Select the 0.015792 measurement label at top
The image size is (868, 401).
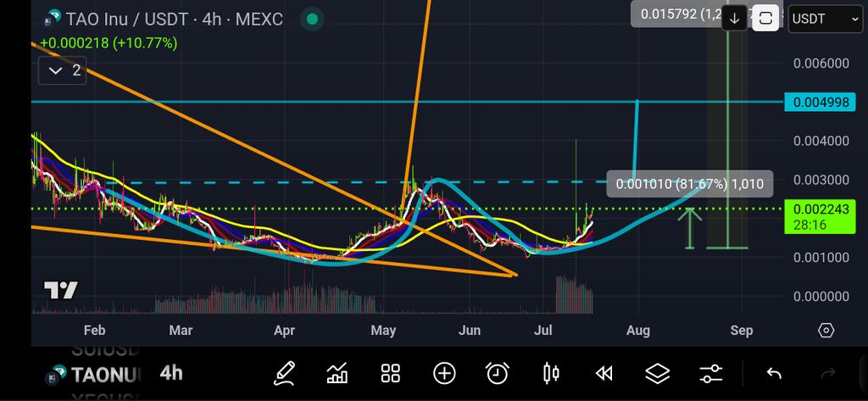coord(676,14)
